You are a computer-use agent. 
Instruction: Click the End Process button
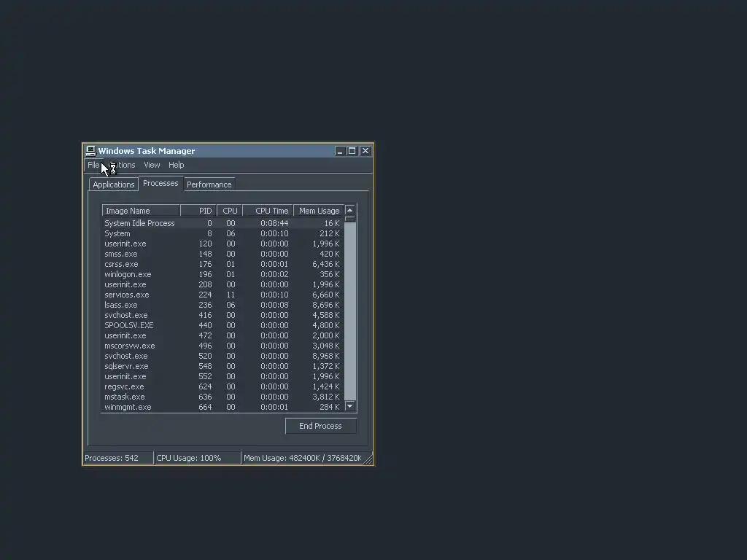pos(321,426)
